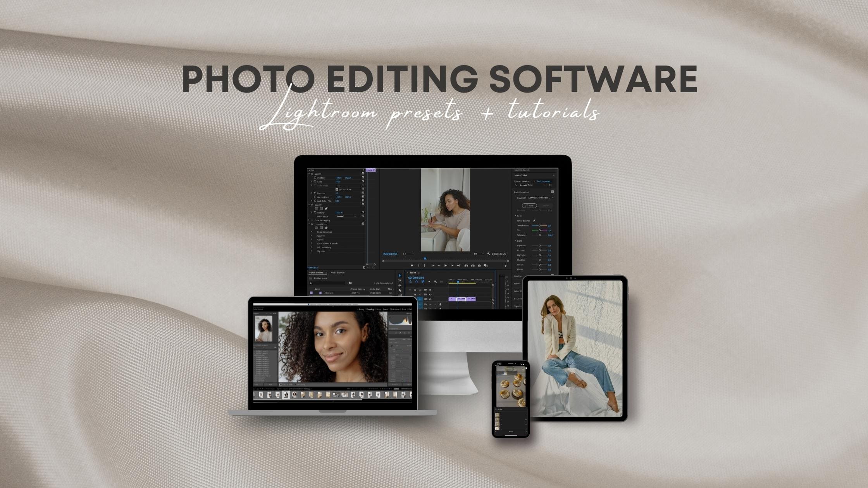Toggle Position stopwatch animation
Image resolution: width=868 pixels, height=488 pixels.
tap(315, 177)
